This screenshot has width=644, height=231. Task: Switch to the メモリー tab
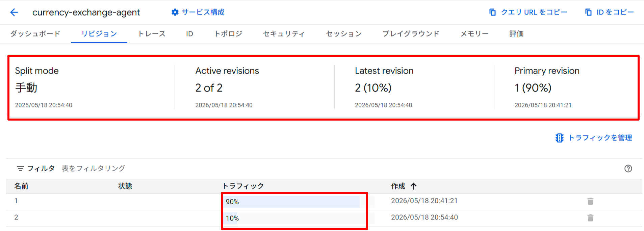click(474, 34)
